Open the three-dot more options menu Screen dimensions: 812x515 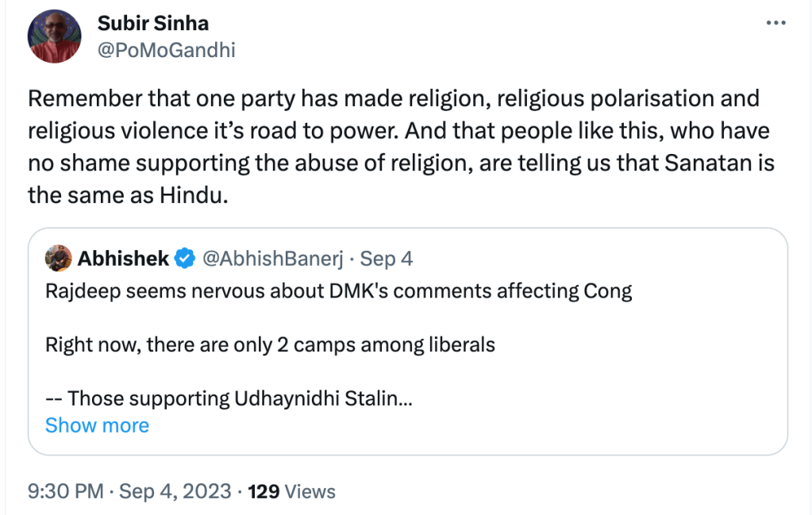775,24
